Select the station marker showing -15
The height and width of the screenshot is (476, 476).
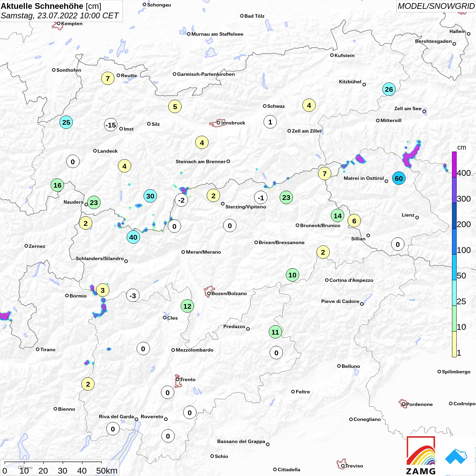[x=111, y=125]
